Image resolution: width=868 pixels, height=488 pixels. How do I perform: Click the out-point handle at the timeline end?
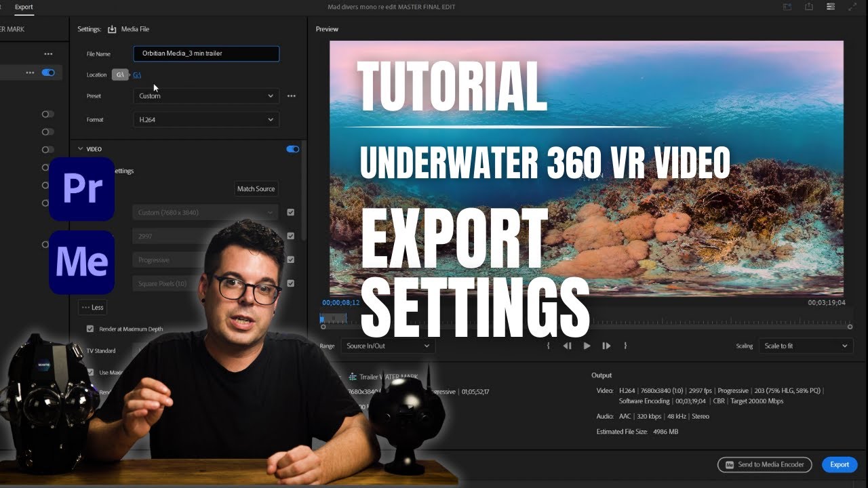click(x=850, y=327)
